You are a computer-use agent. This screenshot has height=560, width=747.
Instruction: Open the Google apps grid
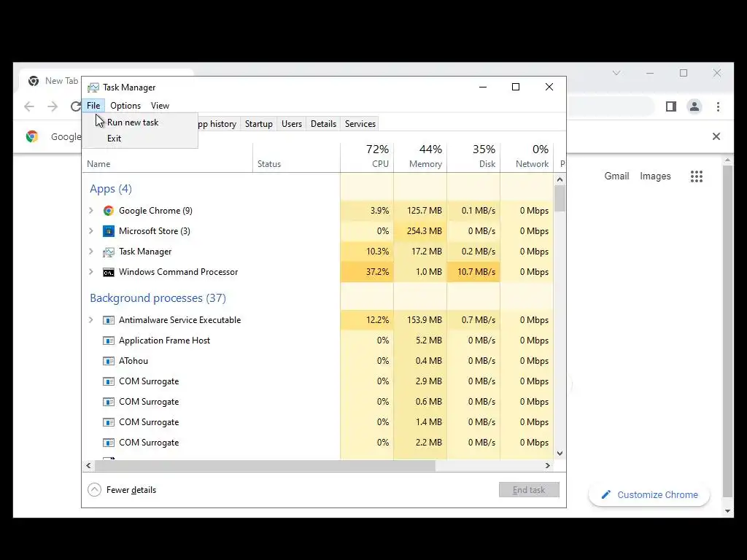click(x=697, y=176)
